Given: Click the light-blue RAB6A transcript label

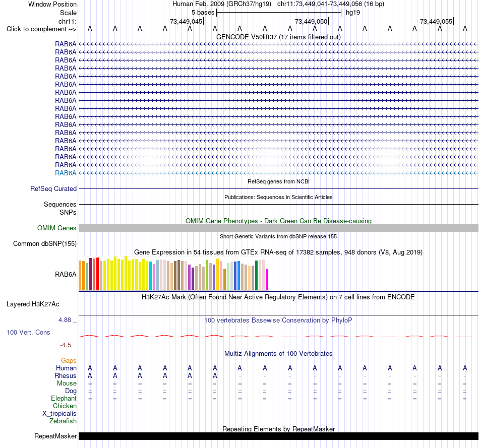Looking at the screenshot, I should coord(66,173).
